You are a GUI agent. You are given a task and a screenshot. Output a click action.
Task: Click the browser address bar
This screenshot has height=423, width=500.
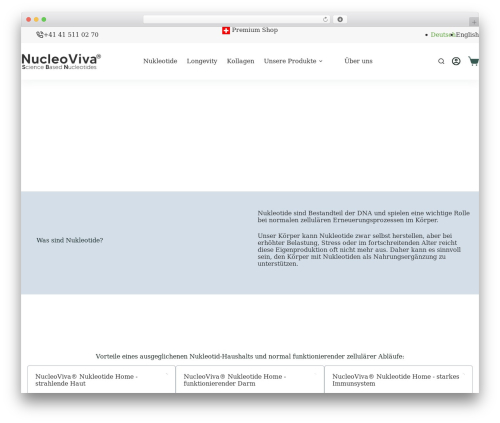(x=237, y=19)
